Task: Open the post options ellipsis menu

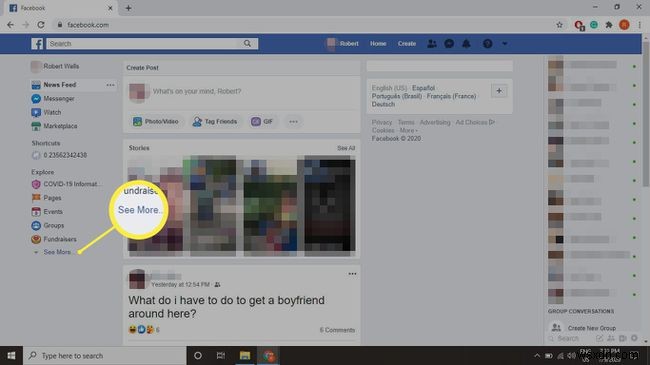Action: click(352, 274)
